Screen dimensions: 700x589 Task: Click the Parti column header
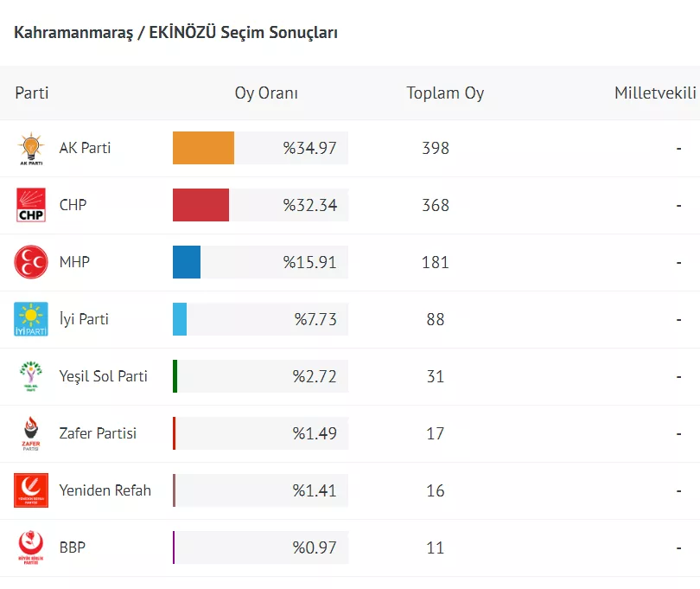32,93
